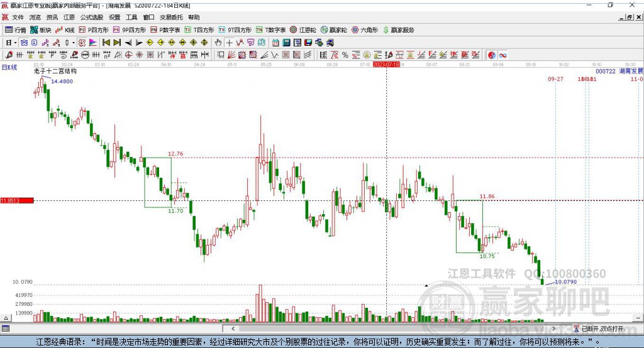Select the hand pan tool
The height and width of the screenshot is (348, 644).
pyautogui.click(x=218, y=43)
